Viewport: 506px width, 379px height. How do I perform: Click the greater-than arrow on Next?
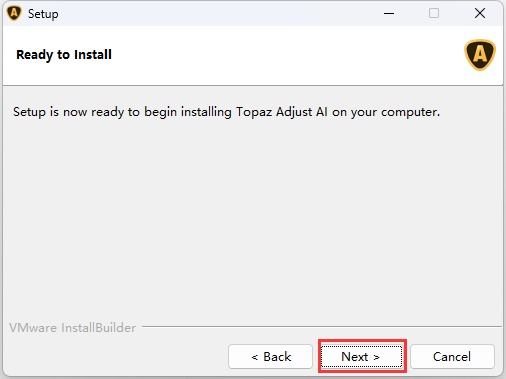(x=376, y=357)
